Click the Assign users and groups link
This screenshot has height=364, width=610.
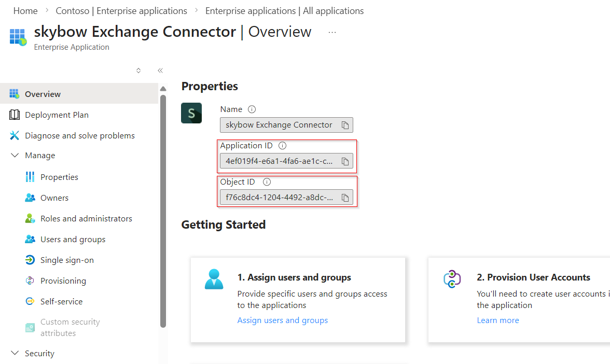pos(282,320)
